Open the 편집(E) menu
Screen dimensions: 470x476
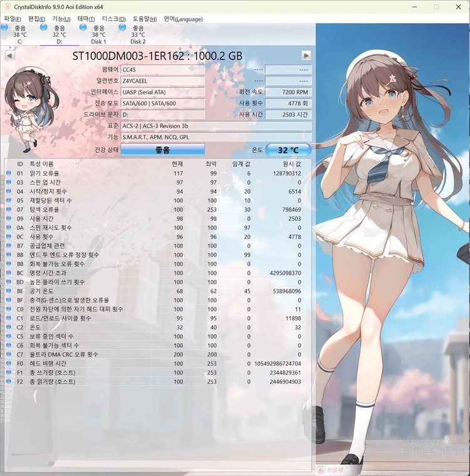tap(36, 19)
